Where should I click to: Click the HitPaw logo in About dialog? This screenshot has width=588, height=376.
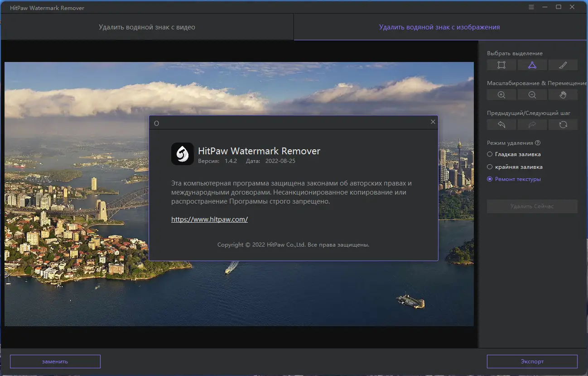(x=183, y=154)
